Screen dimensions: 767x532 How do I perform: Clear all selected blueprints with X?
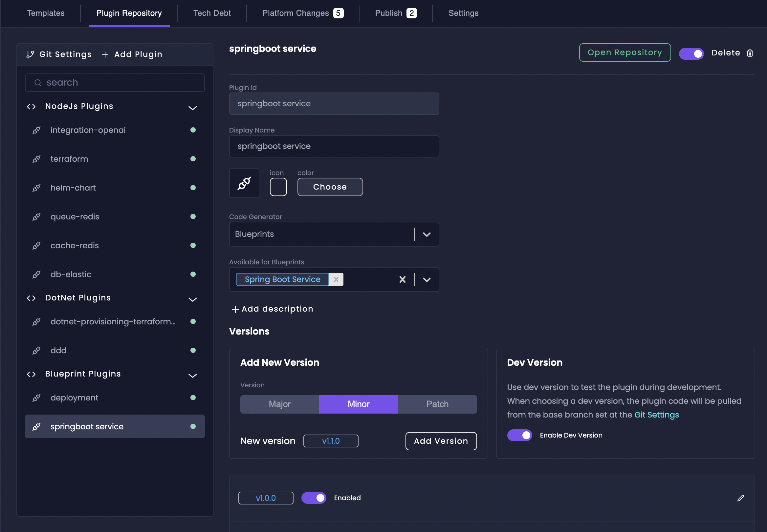point(402,279)
